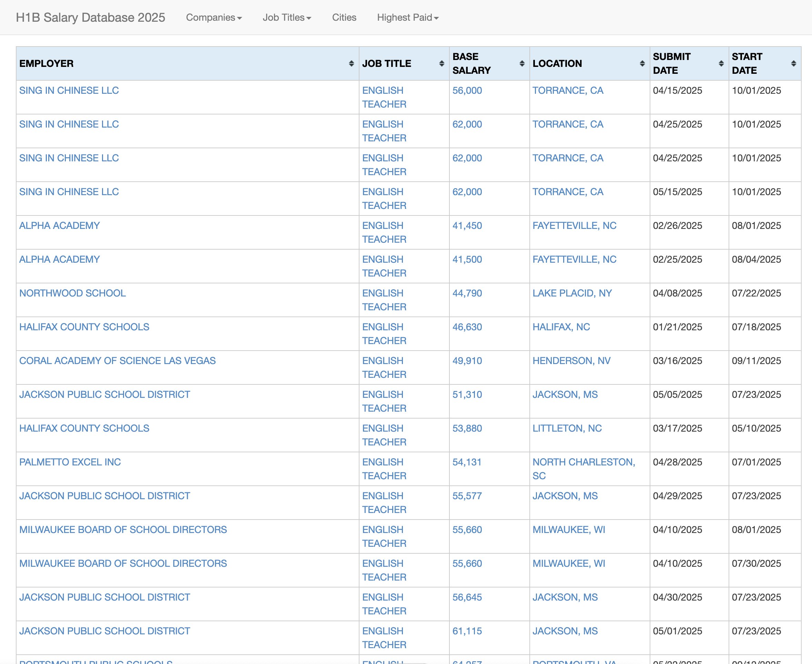Open the Littleton, NC location link
Screen dimensions: 812x664
tap(567, 429)
